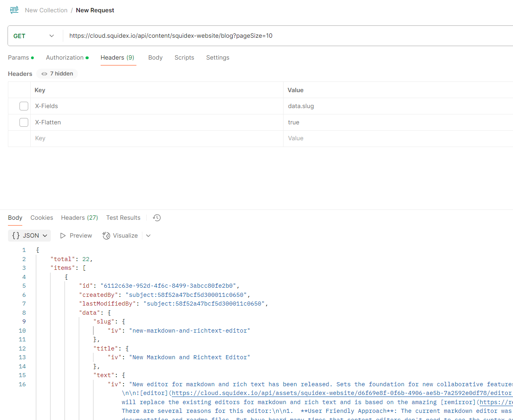Screen dimensions: 513x420
Task: Open the response Headers (27) tab
Action: pos(80,218)
